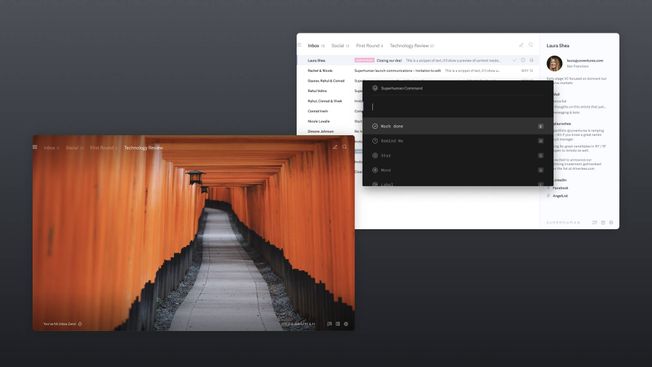Click search icon in white inbox window

pos(531,45)
